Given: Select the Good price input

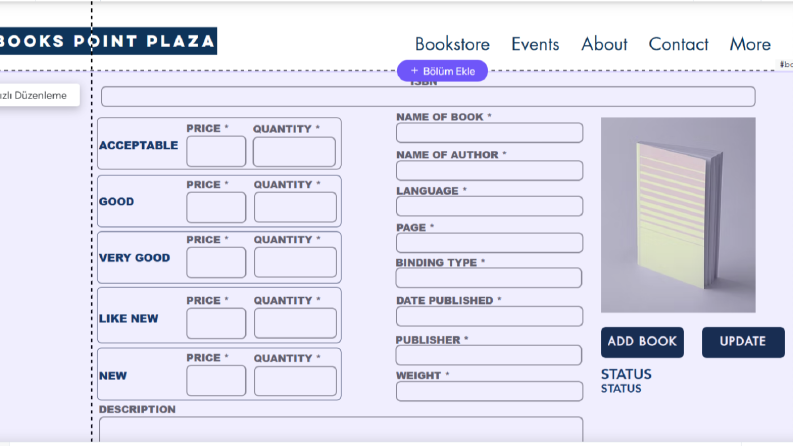Looking at the screenshot, I should 216,207.
